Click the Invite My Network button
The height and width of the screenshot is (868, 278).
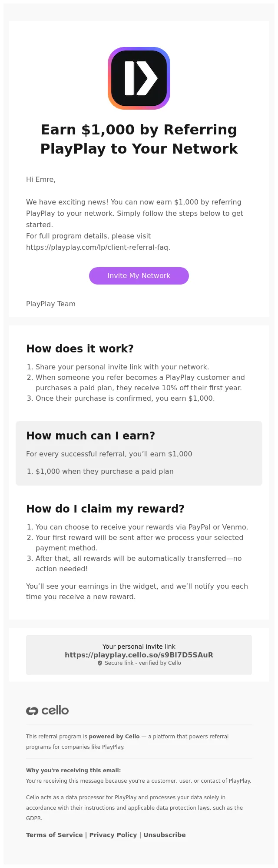(x=139, y=276)
